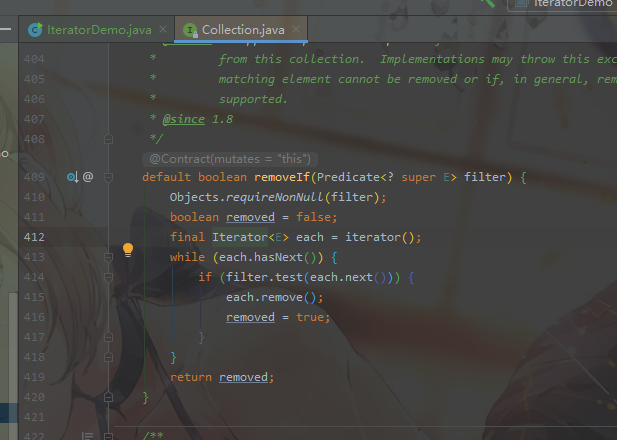Collapse the Javadoc comment fold at line 408
The image size is (617, 440).
109,139
